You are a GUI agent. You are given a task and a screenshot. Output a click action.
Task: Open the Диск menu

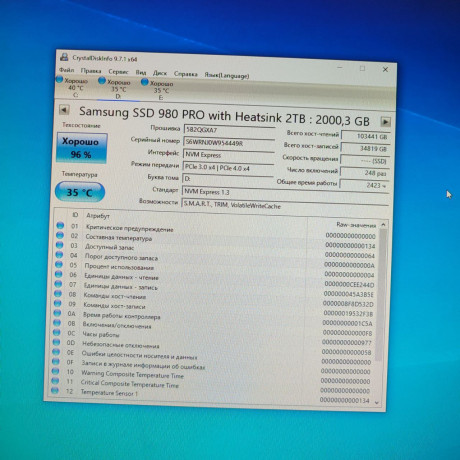coord(160,73)
